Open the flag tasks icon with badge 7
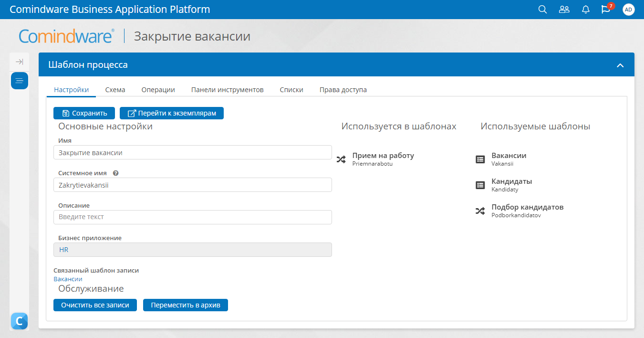 pos(606,9)
